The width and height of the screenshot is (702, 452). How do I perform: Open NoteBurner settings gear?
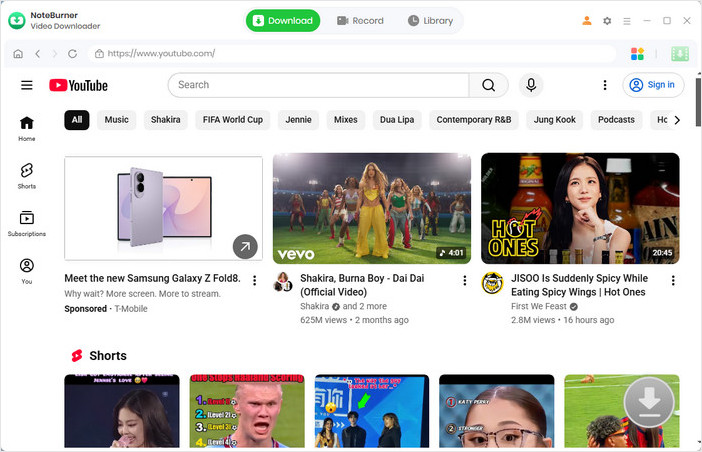pos(607,21)
